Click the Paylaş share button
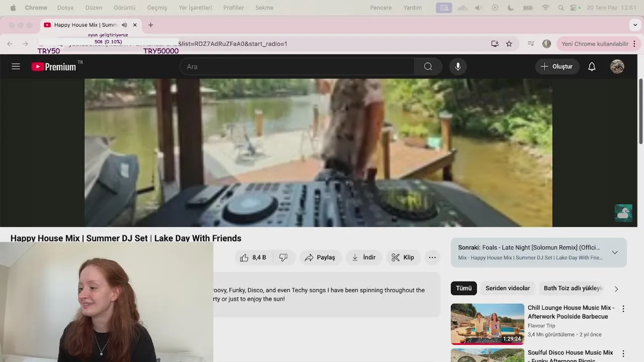 (x=320, y=257)
